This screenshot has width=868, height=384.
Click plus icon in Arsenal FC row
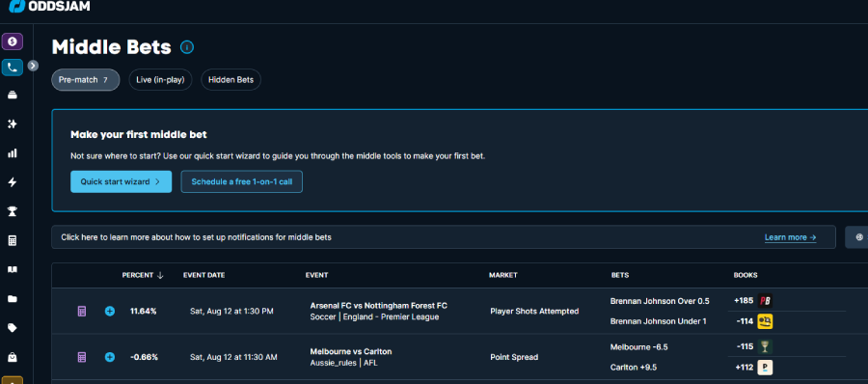pyautogui.click(x=110, y=312)
